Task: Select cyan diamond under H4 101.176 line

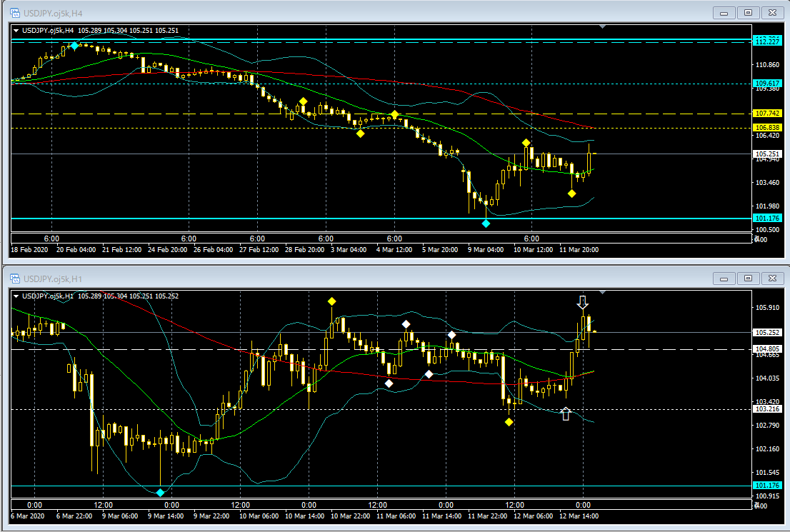Action: (486, 224)
